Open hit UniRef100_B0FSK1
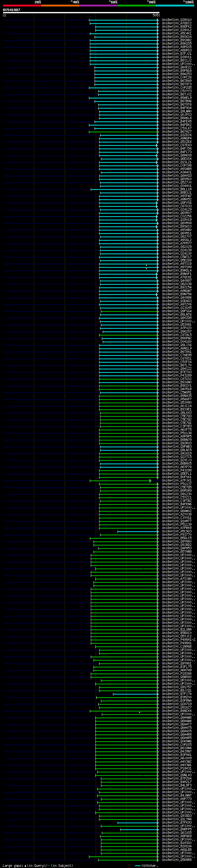The height and width of the screenshot is (868, 197). tap(177, 477)
